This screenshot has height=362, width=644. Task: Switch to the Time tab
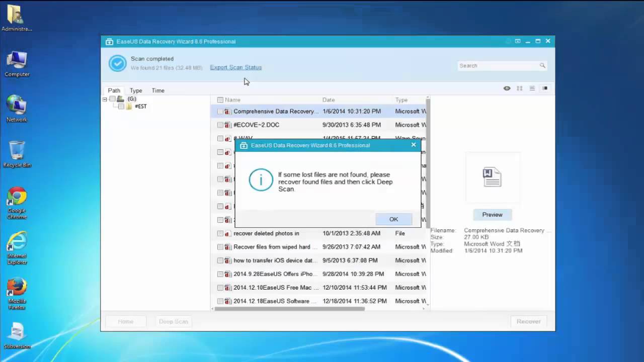(x=158, y=90)
